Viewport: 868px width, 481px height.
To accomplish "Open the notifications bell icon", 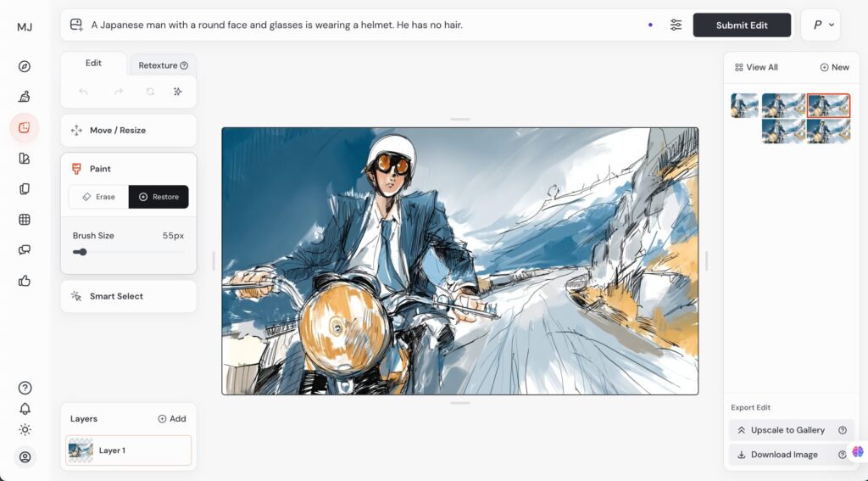I will coord(25,409).
